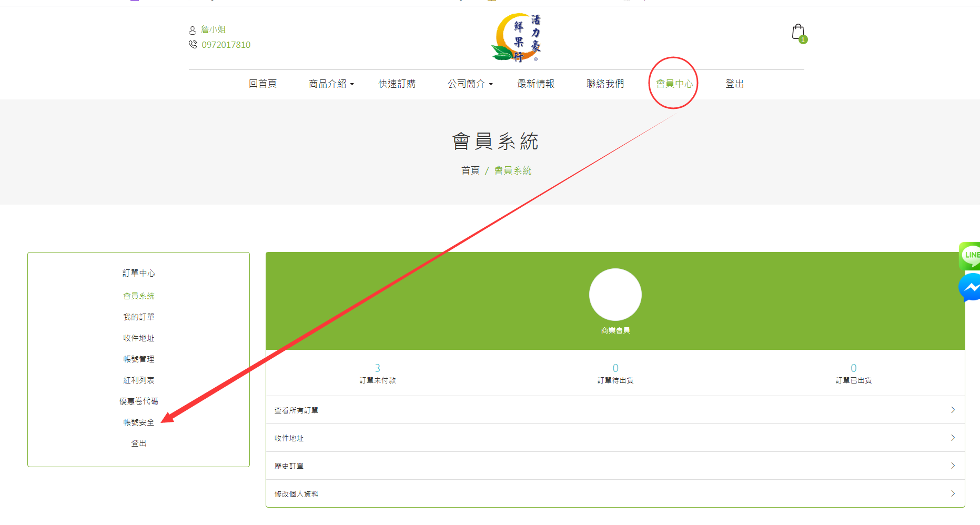Click the chevron on the 修改個人資料 row
Screen dimensions: 980x525
953,493
